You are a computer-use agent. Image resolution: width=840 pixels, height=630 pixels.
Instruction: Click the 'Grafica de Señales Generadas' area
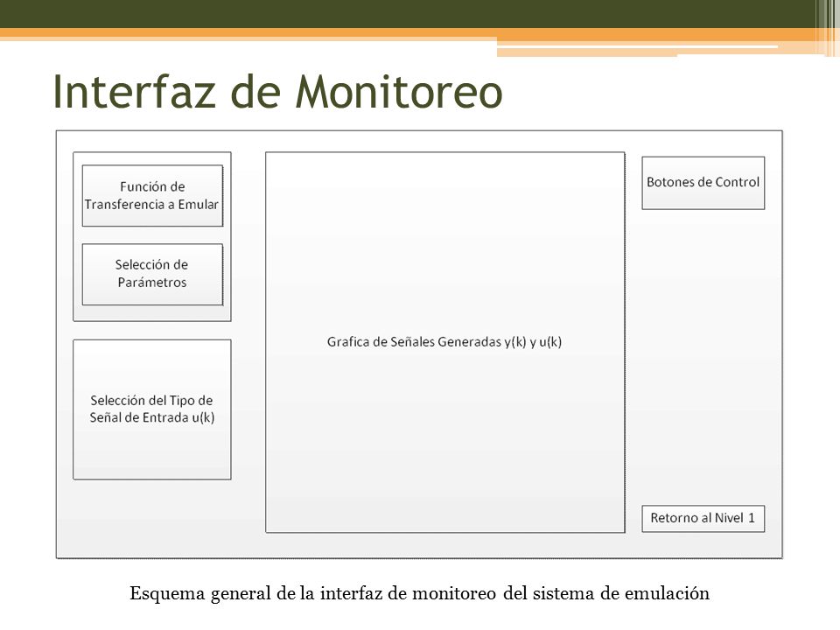[445, 342]
